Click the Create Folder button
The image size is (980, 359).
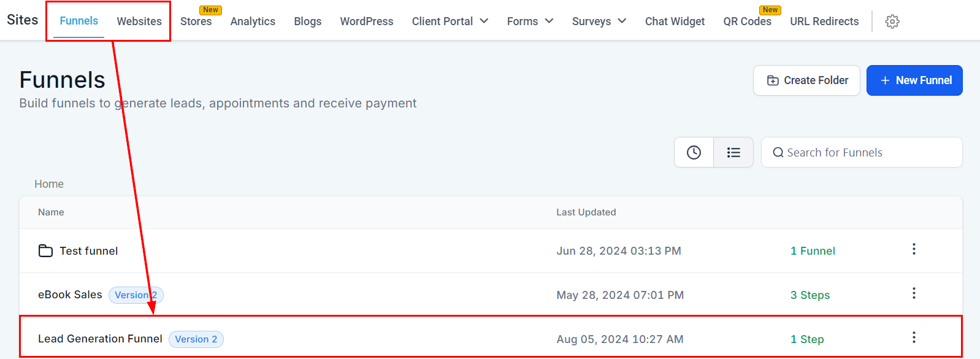click(808, 80)
